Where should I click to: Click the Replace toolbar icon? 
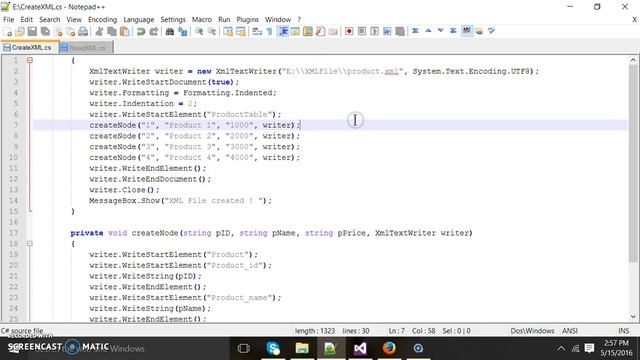point(182,31)
